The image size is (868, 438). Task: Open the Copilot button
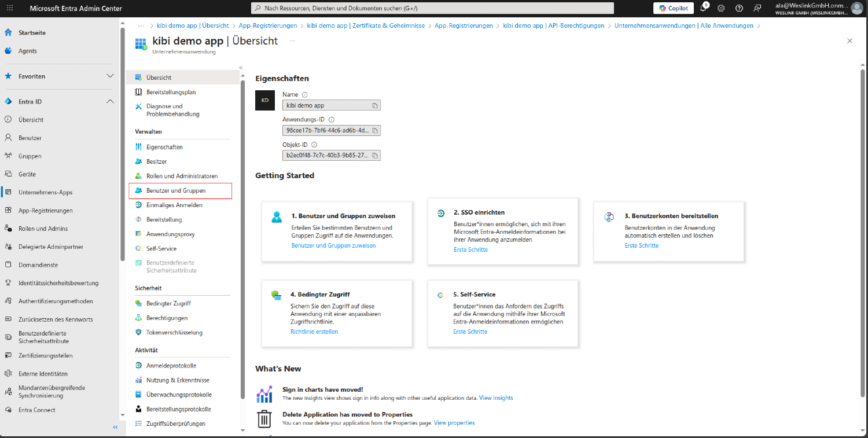click(x=674, y=8)
